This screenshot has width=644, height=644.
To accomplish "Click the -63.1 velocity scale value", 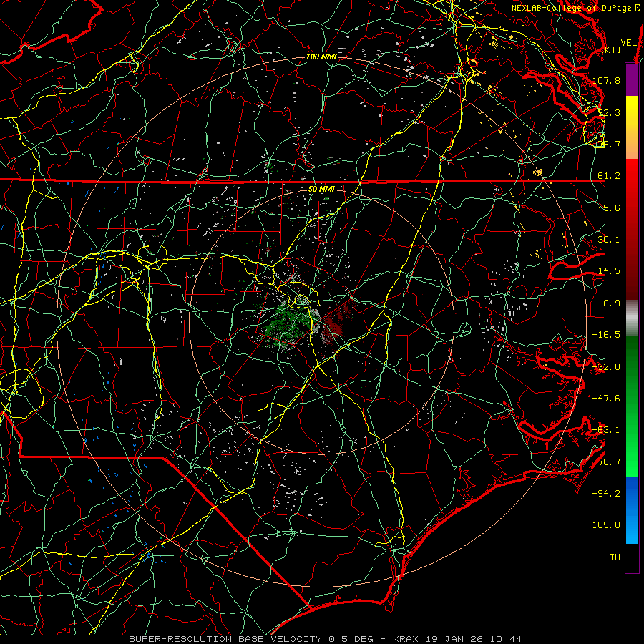I will click(606, 430).
